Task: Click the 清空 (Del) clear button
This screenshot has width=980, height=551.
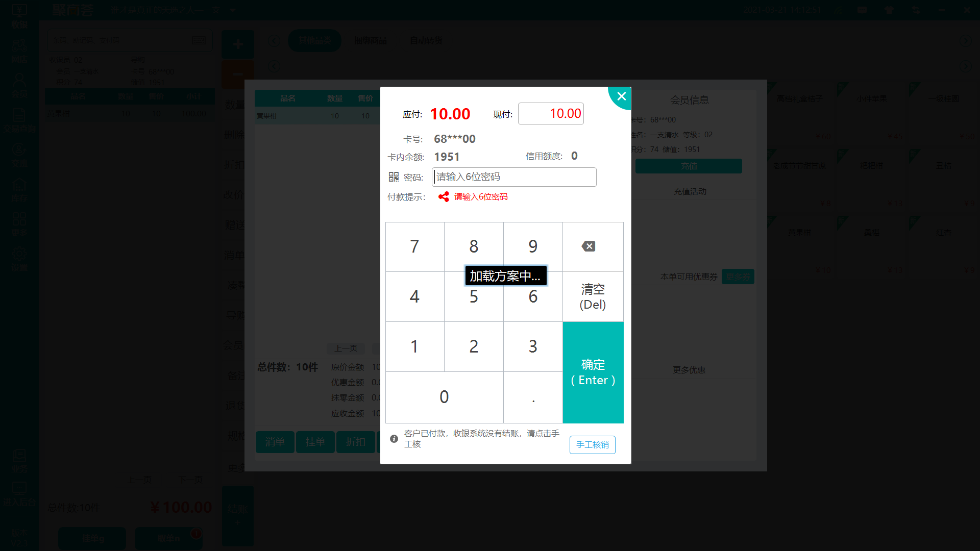Action: tap(593, 296)
